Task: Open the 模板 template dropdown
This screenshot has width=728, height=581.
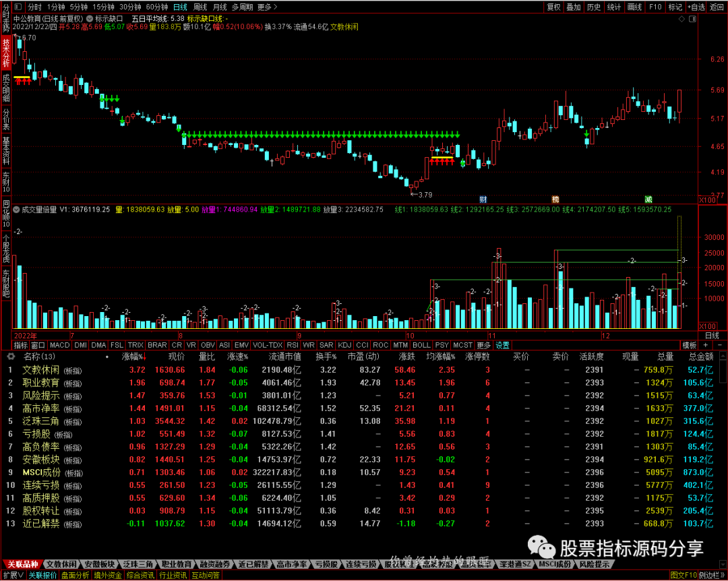Action: click(x=689, y=345)
